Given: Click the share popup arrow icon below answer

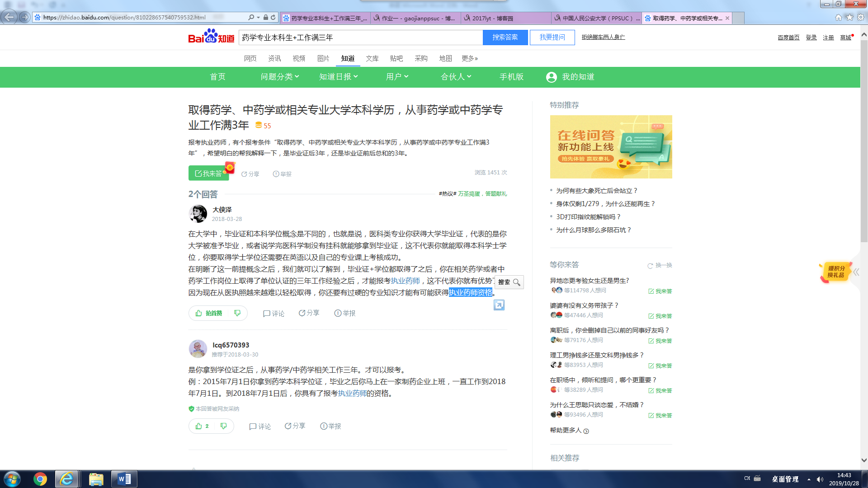Looking at the screenshot, I should click(x=499, y=305).
